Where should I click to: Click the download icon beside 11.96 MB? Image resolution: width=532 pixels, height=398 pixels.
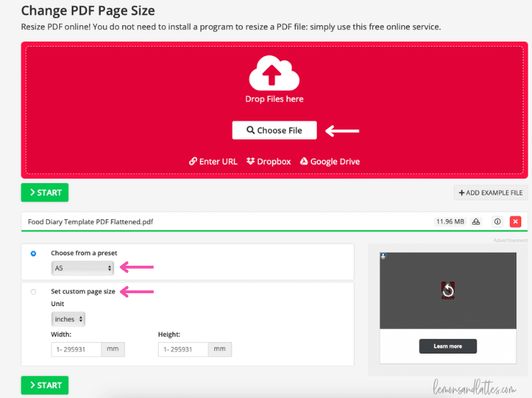click(476, 222)
